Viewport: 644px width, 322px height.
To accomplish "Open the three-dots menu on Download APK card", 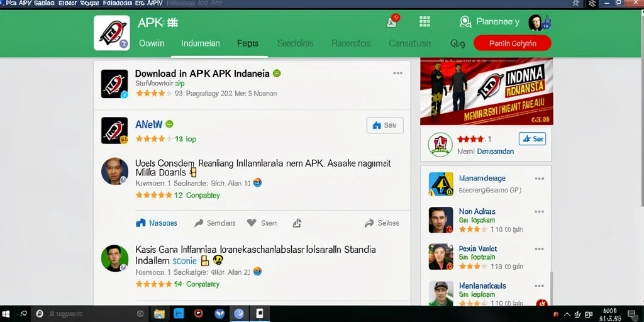I will click(397, 73).
